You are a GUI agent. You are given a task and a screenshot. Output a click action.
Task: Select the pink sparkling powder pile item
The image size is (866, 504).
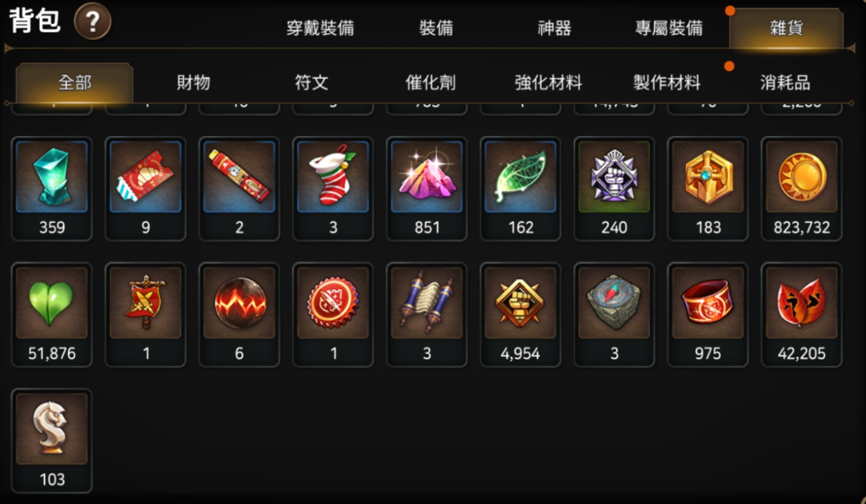(x=426, y=189)
